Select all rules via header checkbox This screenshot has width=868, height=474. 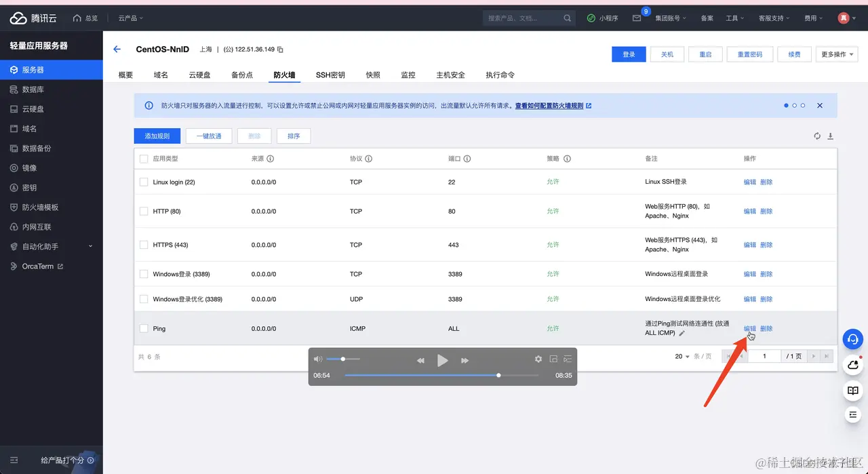pyautogui.click(x=144, y=159)
